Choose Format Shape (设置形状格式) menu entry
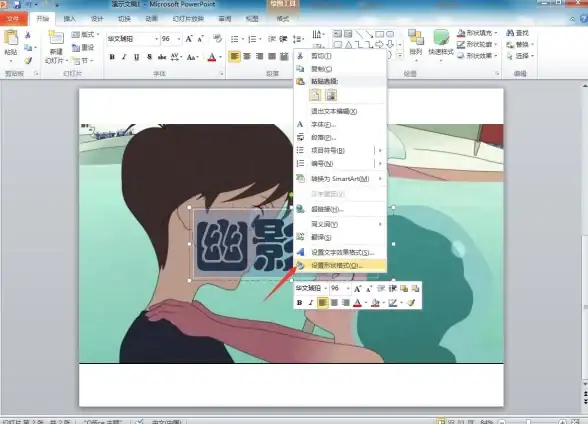Viewport: 588px width, 424px height. [x=340, y=265]
